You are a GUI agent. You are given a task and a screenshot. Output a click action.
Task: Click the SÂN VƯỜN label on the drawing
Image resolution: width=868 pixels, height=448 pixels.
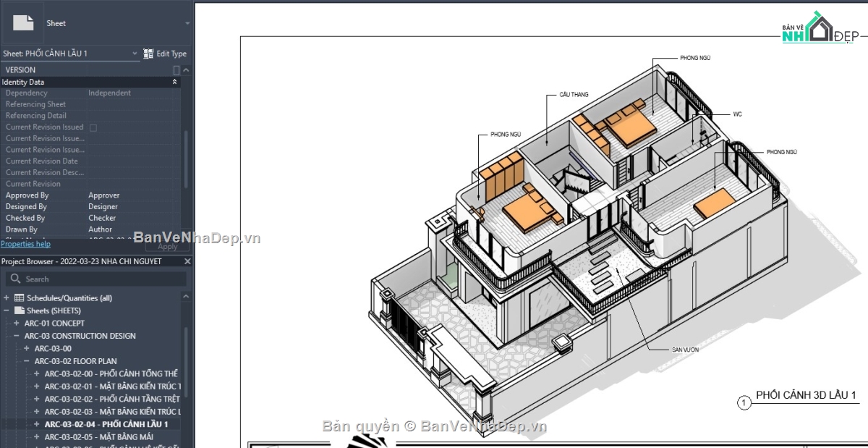point(685,350)
